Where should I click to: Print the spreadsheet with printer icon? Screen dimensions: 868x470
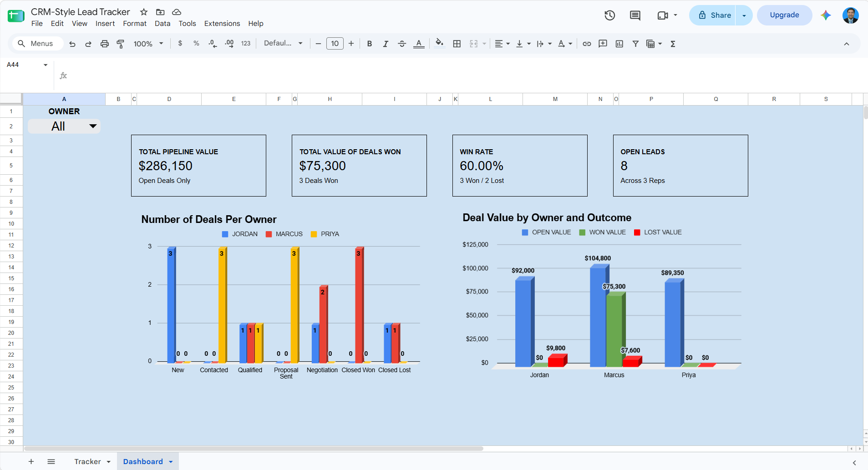pyautogui.click(x=105, y=44)
